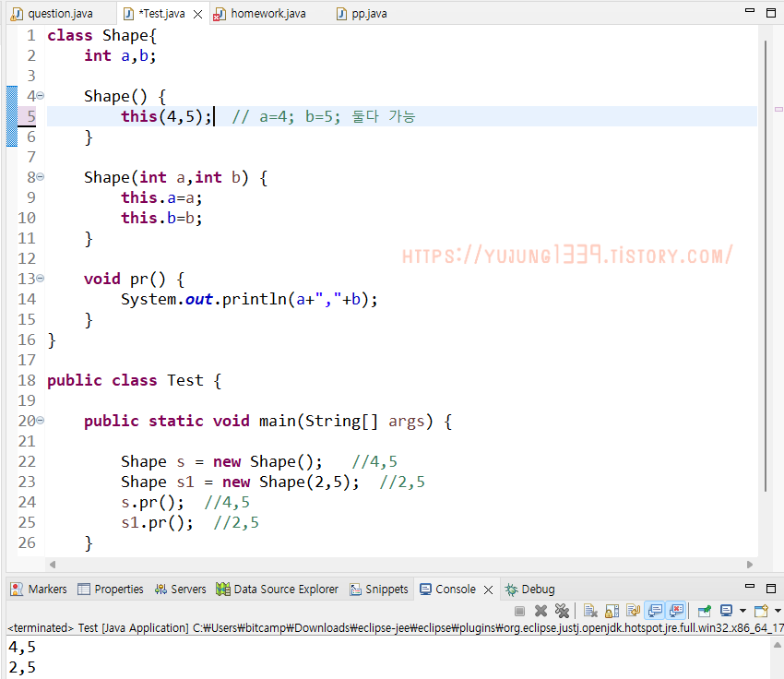Minimize the Console panel

750,586
